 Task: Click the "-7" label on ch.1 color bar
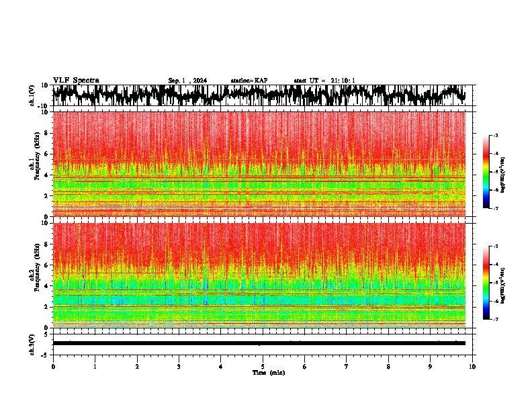tap(495, 208)
